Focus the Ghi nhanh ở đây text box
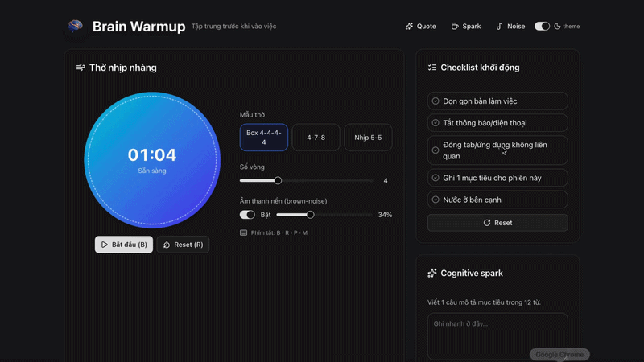The width and height of the screenshot is (644, 362). click(x=497, y=336)
